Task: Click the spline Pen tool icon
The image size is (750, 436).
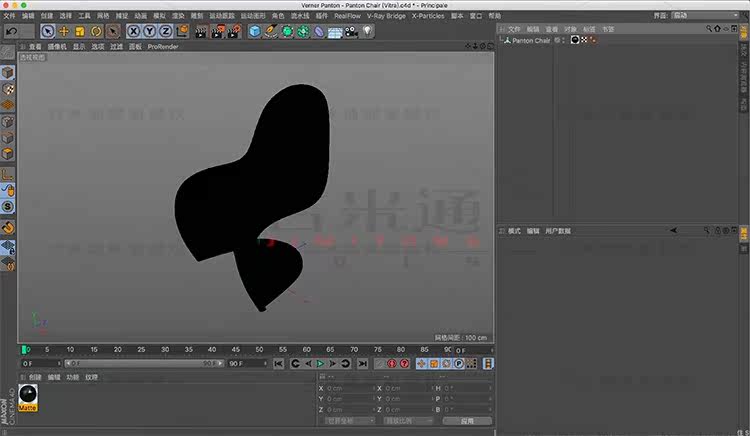Action: pos(271,32)
